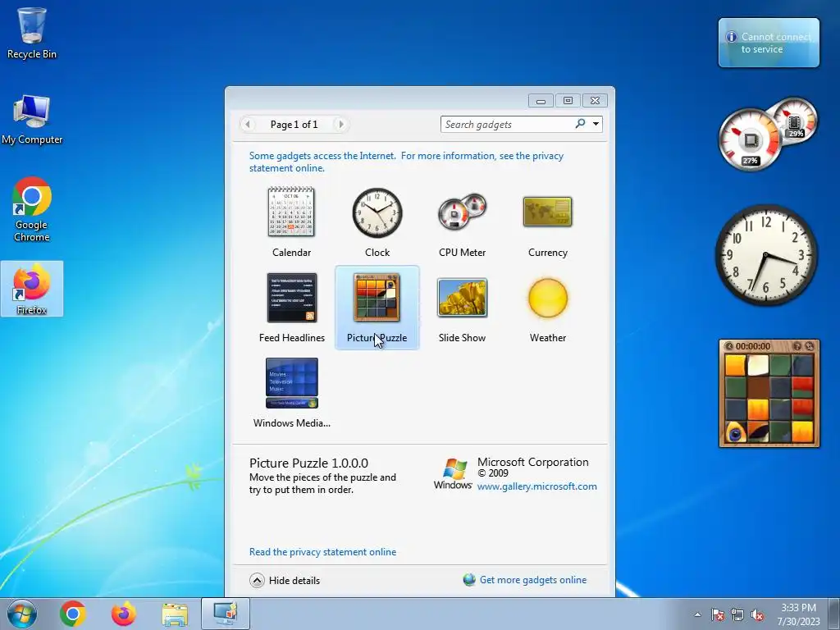This screenshot has height=630, width=840.
Task: Select the Google Chrome desktop shortcut
Action: [32, 209]
